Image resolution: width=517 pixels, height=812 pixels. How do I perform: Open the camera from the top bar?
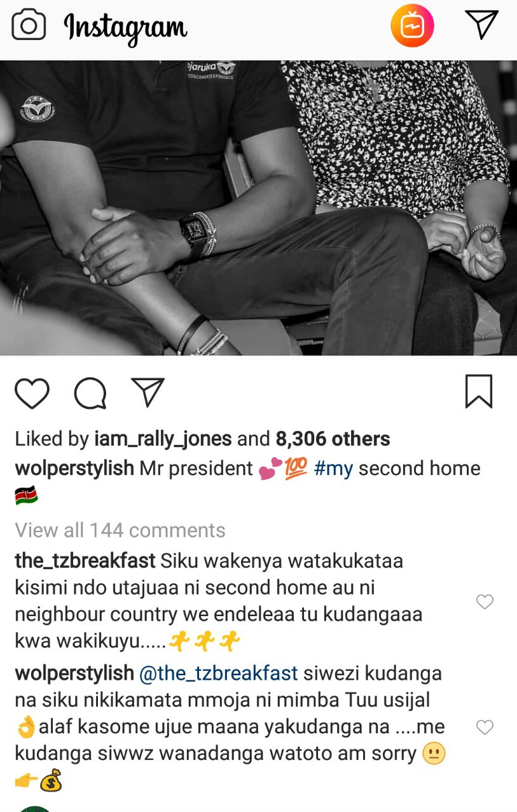click(x=29, y=25)
